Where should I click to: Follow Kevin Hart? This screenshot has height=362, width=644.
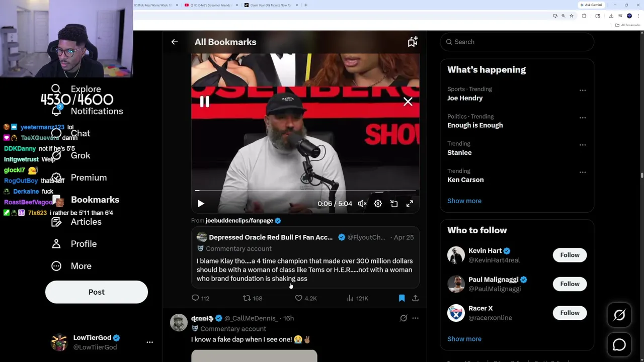click(x=570, y=255)
